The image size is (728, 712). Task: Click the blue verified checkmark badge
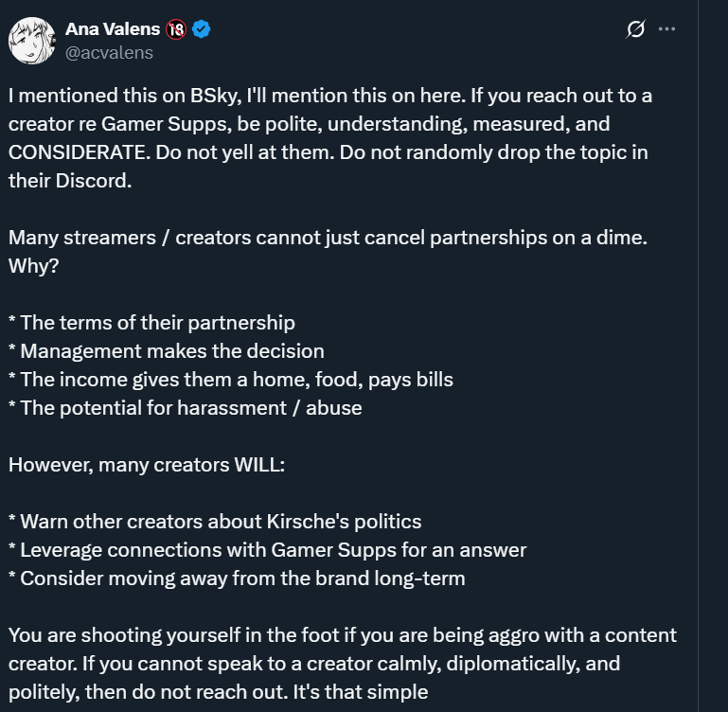[201, 29]
